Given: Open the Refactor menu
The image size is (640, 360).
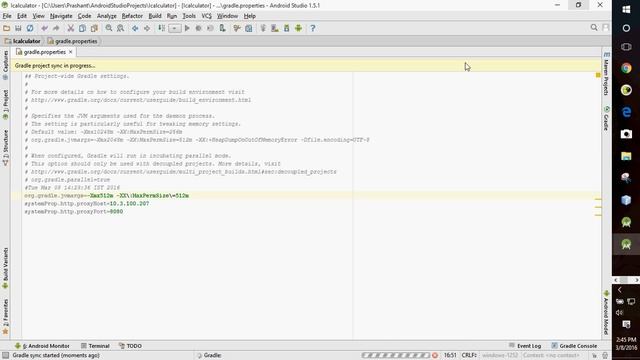Looking at the screenshot, I should (132, 16).
